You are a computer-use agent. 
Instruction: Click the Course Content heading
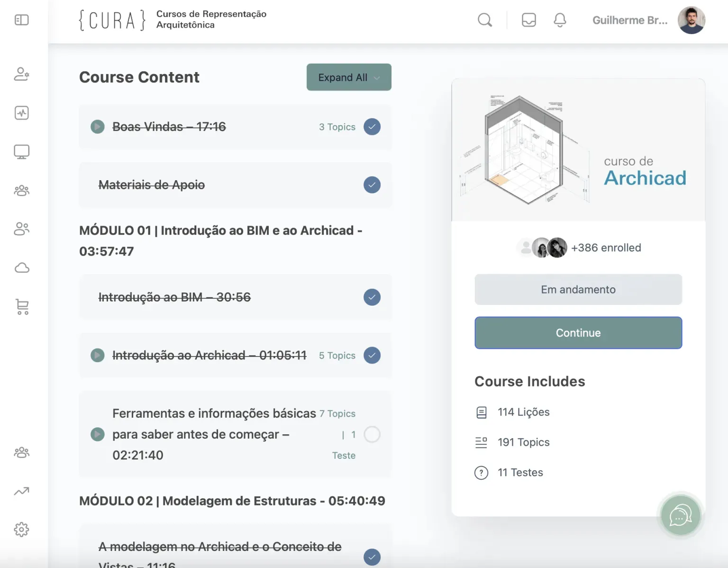[139, 77]
